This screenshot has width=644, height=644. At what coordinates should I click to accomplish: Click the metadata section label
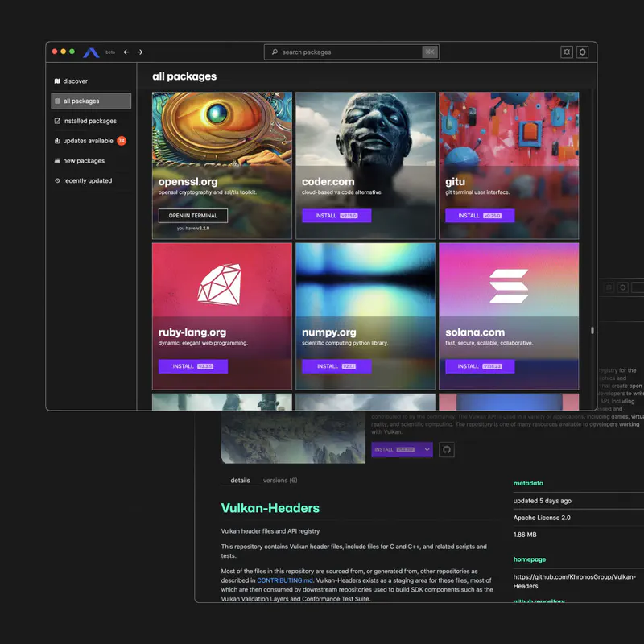528,484
